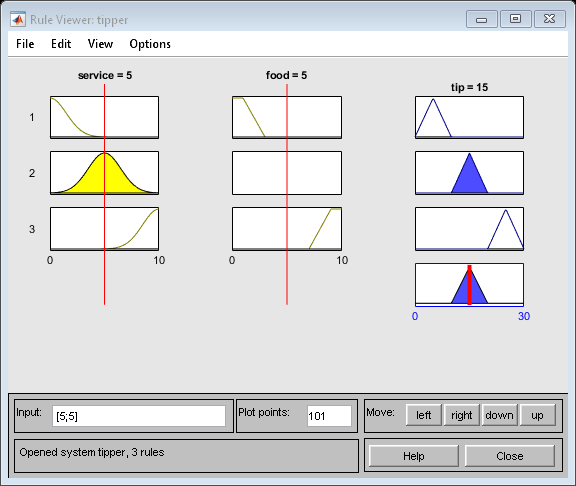The width and height of the screenshot is (576, 486).
Task: Click the aggregated tip output plot
Action: (469, 285)
